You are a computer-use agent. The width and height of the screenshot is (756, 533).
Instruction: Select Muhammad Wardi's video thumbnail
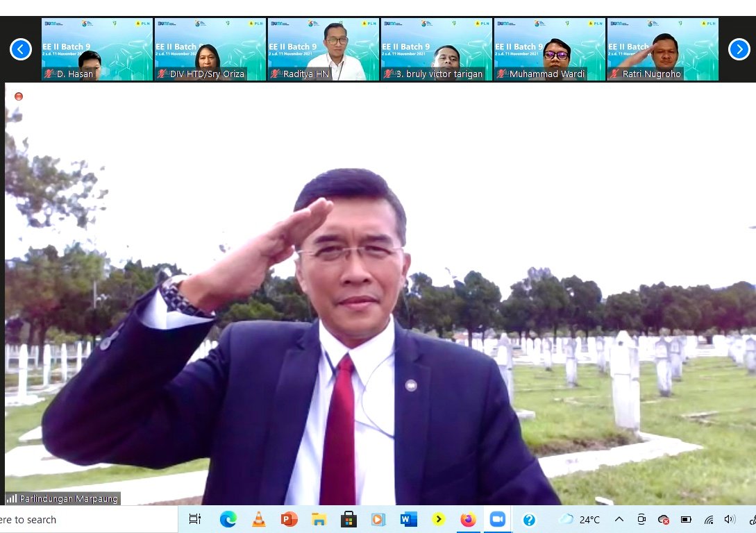click(549, 49)
